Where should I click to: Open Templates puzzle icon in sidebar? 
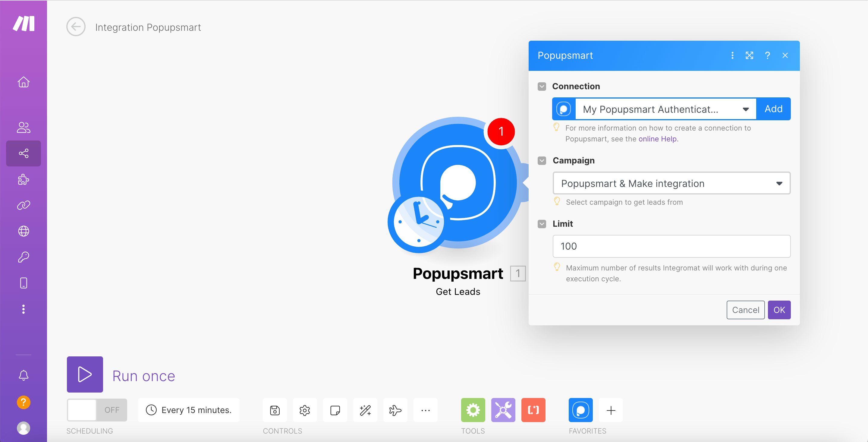[x=23, y=179]
